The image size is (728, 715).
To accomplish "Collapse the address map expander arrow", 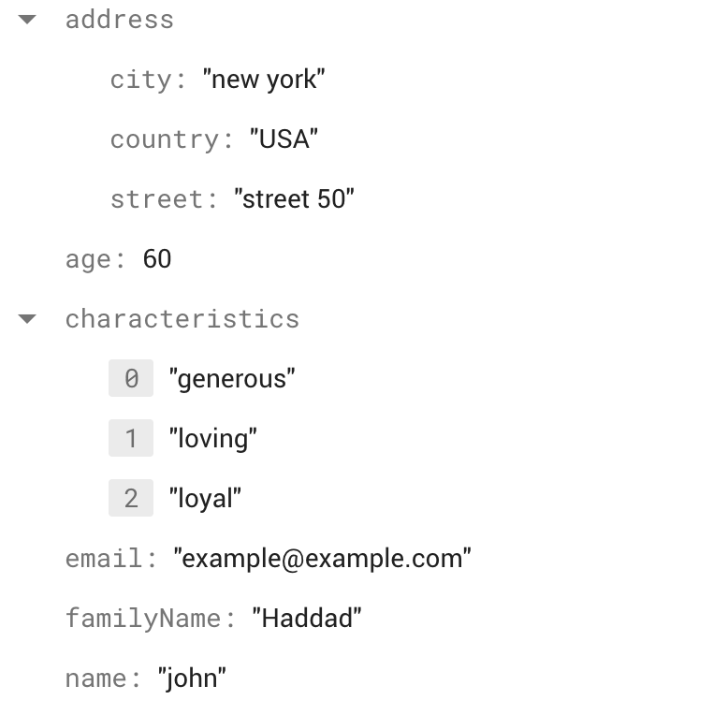I will (x=28, y=20).
